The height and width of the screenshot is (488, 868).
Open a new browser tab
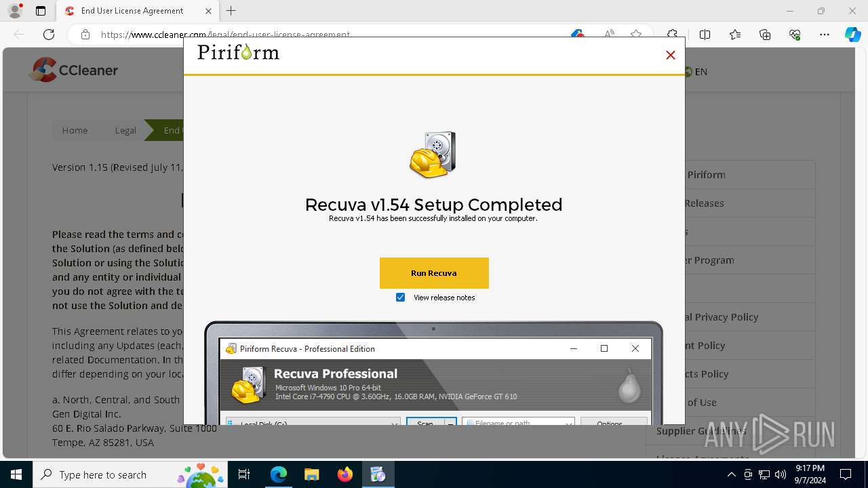(x=231, y=11)
